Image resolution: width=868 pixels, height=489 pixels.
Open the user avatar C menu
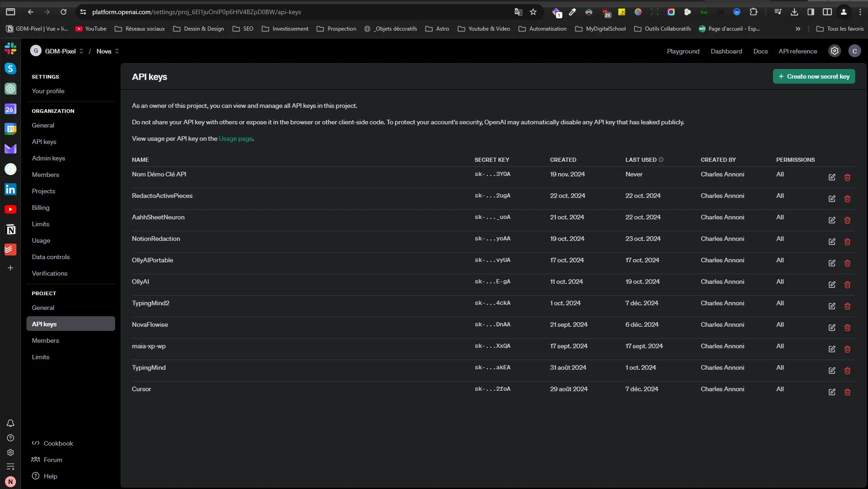pyautogui.click(x=855, y=51)
